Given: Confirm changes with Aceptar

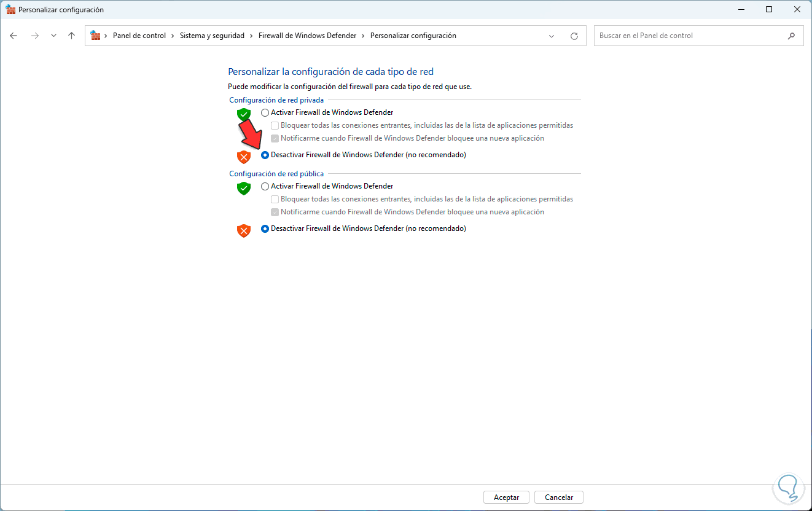Looking at the screenshot, I should [x=507, y=497].
